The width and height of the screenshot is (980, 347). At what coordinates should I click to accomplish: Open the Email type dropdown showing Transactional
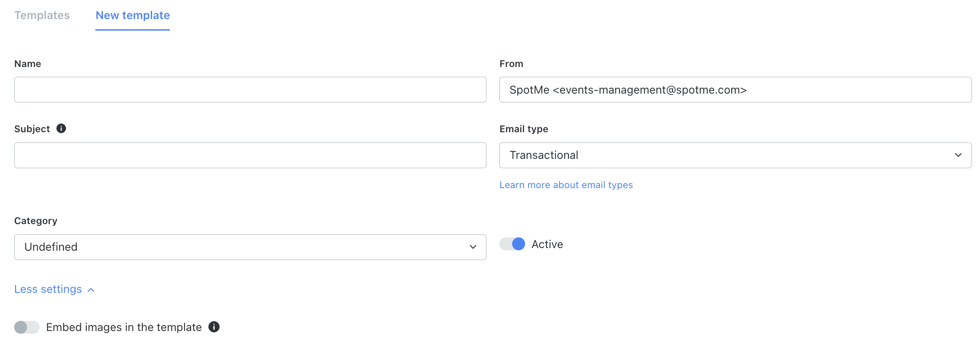point(735,155)
